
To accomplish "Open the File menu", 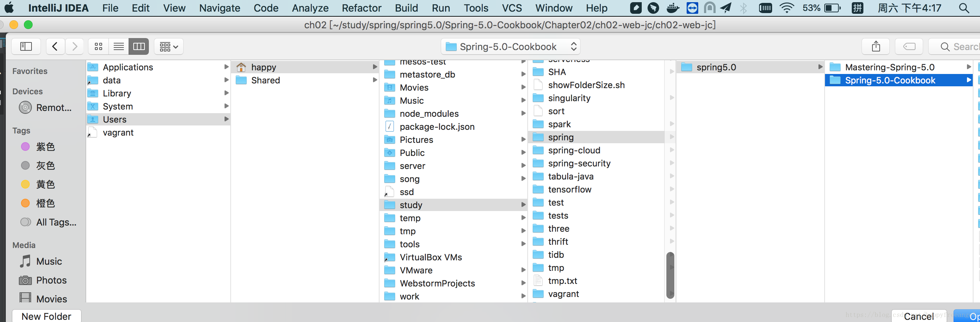I will pos(110,8).
